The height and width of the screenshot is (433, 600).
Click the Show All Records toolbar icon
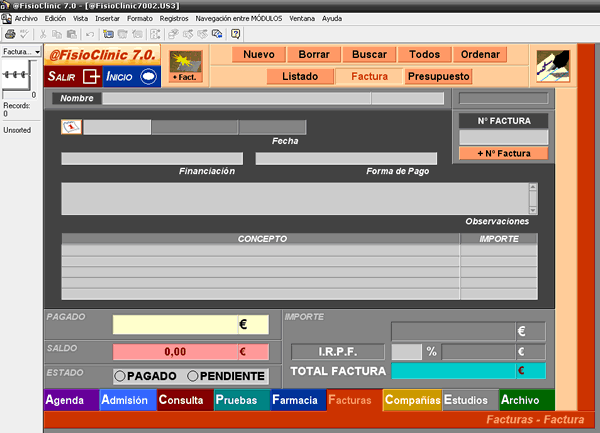coord(217,34)
